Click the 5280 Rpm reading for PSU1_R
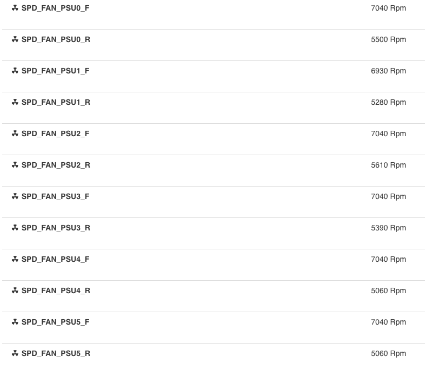Image resolution: width=427 pixels, height=371 pixels. pos(388,102)
